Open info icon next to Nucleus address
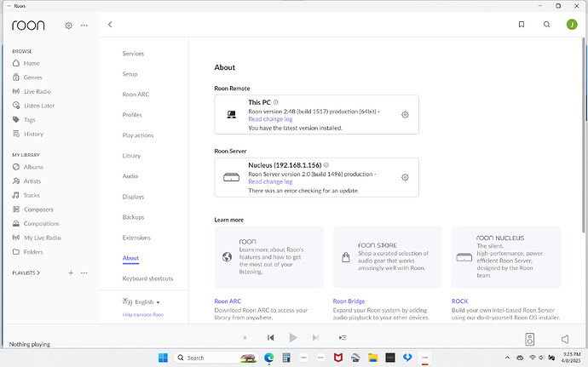This screenshot has height=367, width=588. tap(326, 165)
